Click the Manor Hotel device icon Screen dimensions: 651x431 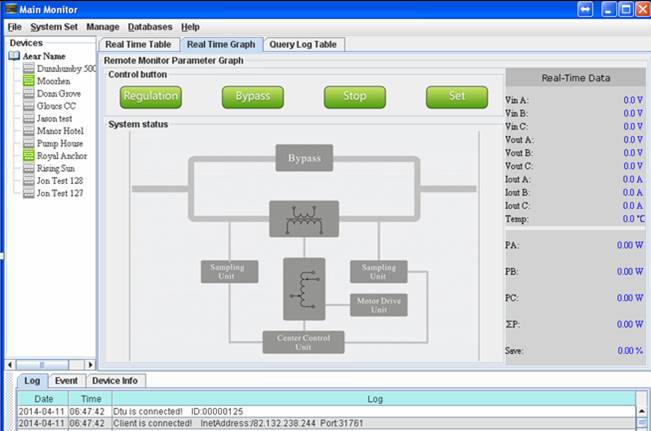[29, 131]
